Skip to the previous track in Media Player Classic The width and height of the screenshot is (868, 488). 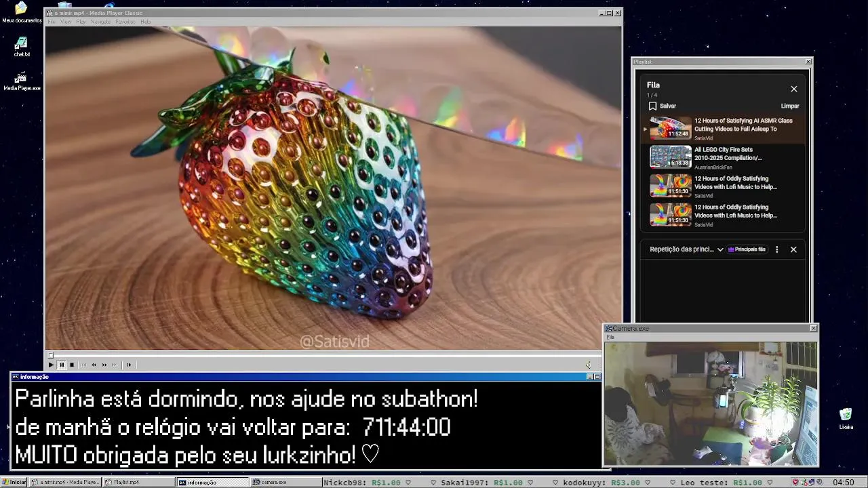(83, 365)
